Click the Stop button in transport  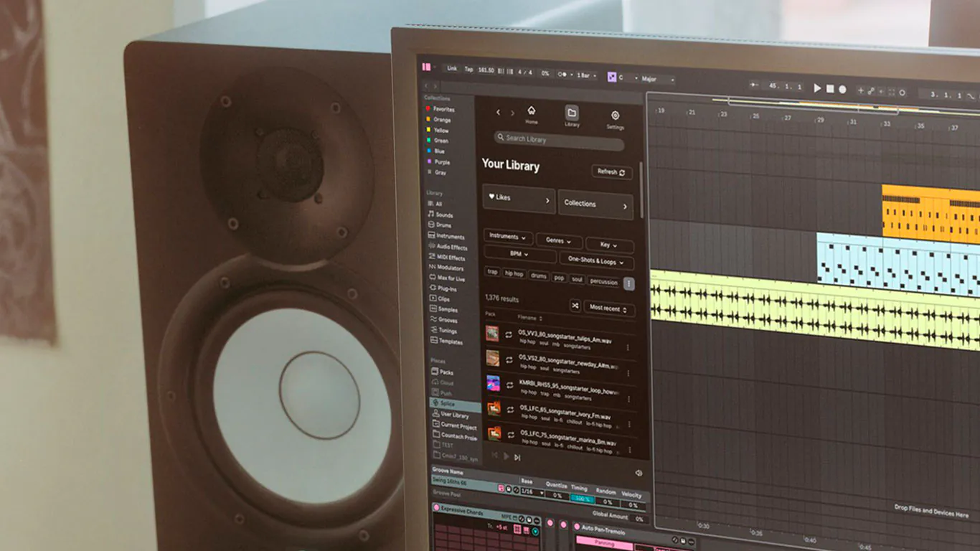coord(830,89)
